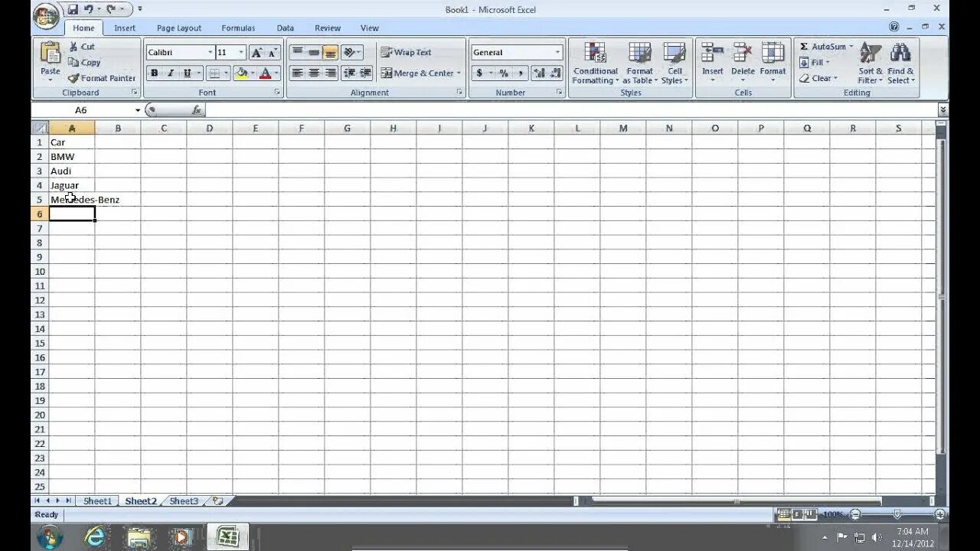
Task: Open the Merge & Center dropdown arrow
Action: (x=459, y=73)
